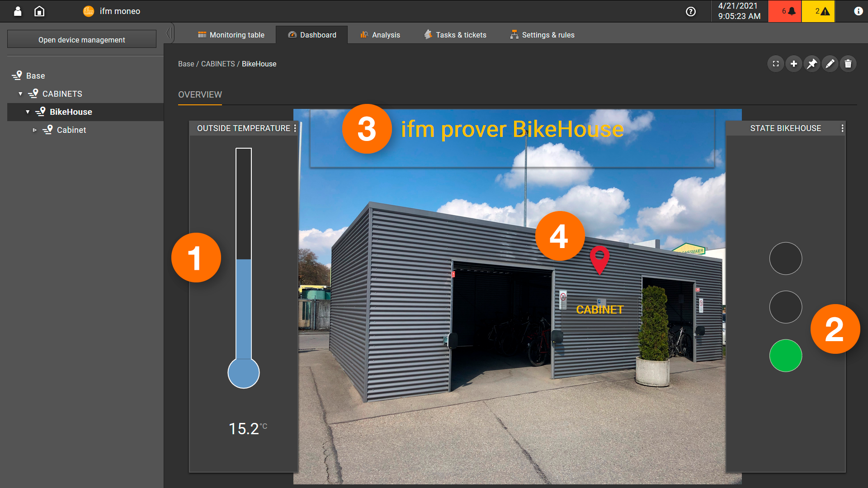Viewport: 868px width, 488px height.
Task: Collapse the BikeHouse tree node
Action: [28, 112]
